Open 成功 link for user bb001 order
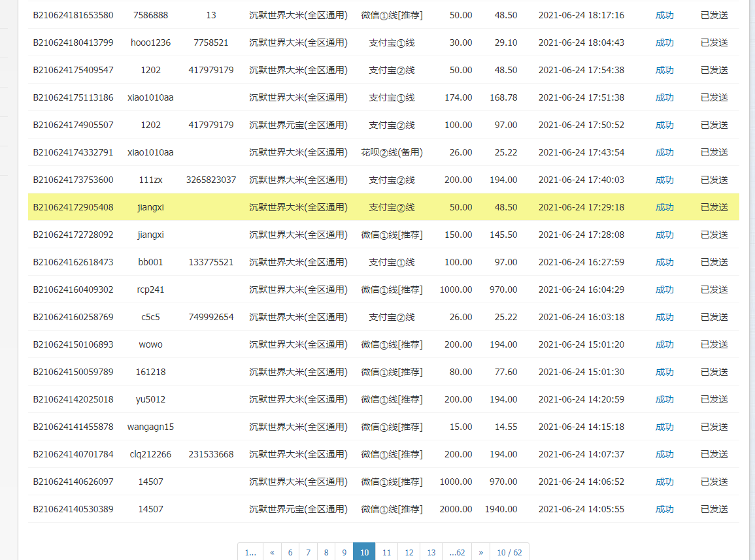 tap(665, 263)
